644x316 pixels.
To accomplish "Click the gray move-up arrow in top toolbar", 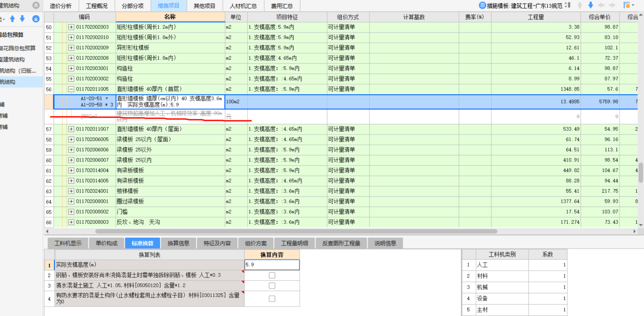I will click(580, 5).
